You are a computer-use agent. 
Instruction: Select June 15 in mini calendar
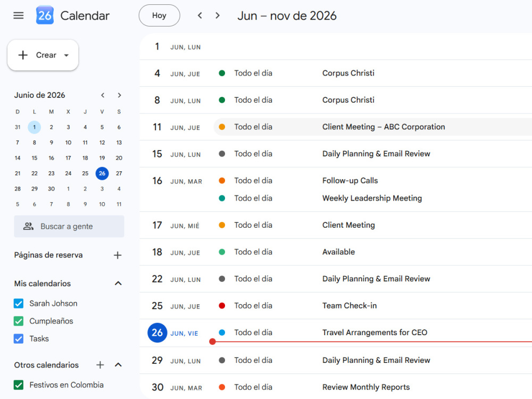coord(34,158)
